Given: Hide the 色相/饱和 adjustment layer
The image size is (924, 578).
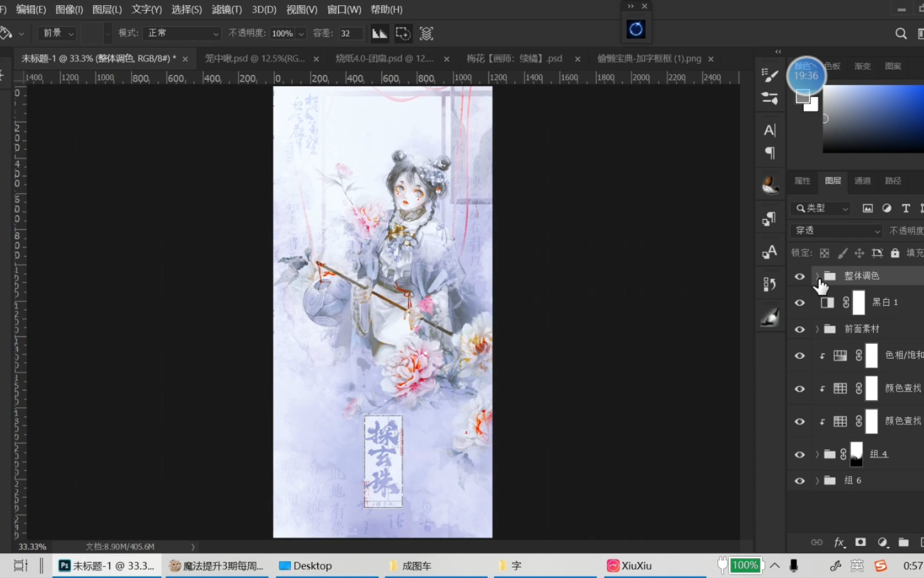Looking at the screenshot, I should [799, 355].
